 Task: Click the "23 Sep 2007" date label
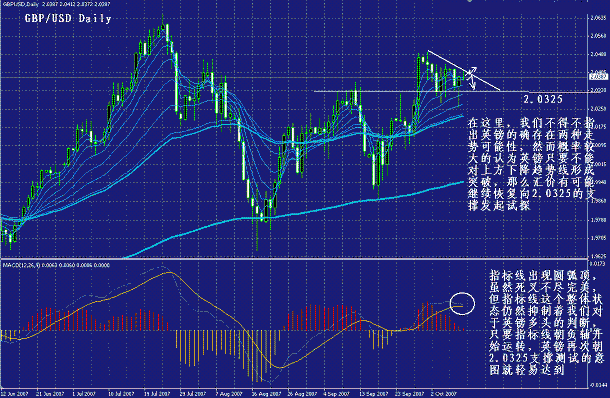(409, 394)
